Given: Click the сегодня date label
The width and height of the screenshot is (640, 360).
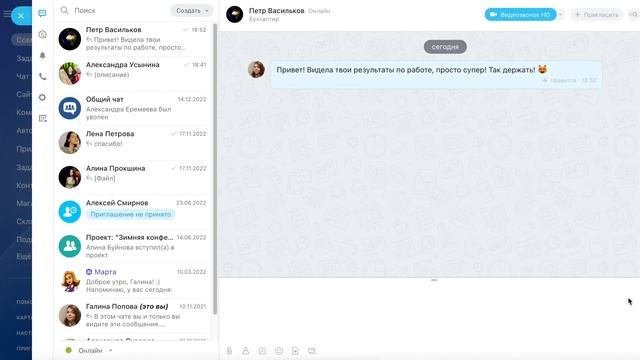Looking at the screenshot, I should (x=445, y=47).
